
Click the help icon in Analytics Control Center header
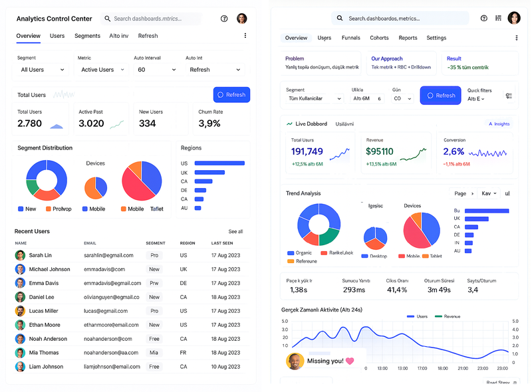(224, 19)
